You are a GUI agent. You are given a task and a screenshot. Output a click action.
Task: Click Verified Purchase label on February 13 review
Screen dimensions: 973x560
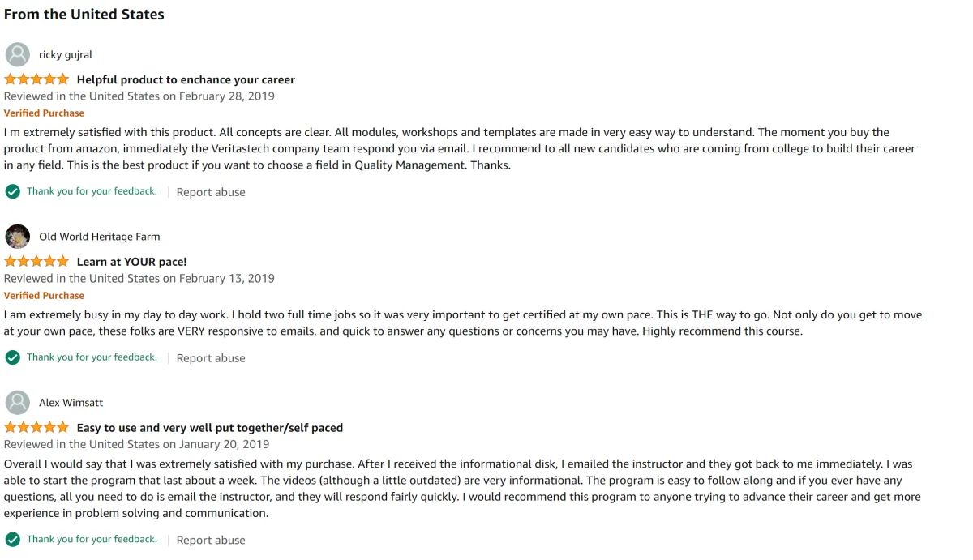tap(44, 296)
